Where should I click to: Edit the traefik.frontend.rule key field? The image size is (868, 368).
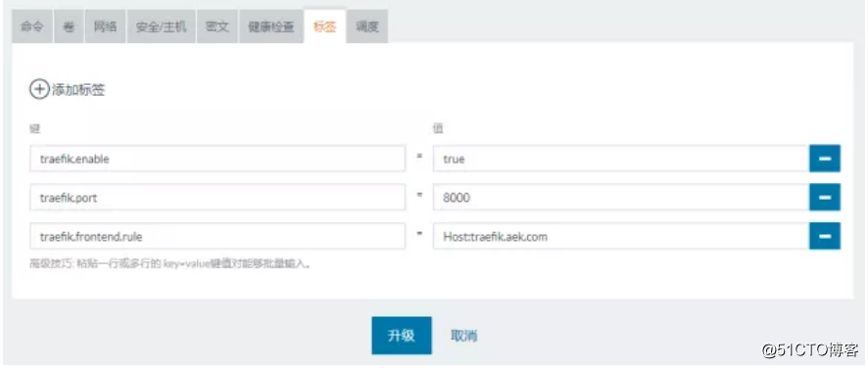217,236
